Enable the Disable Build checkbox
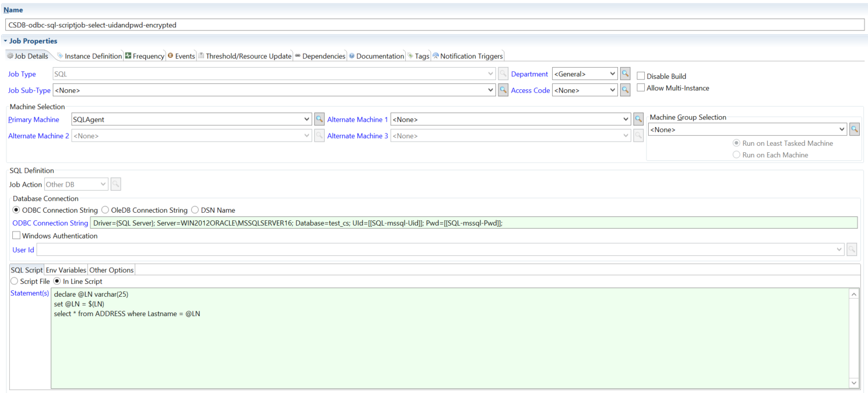This screenshot has height=393, width=868. point(641,76)
